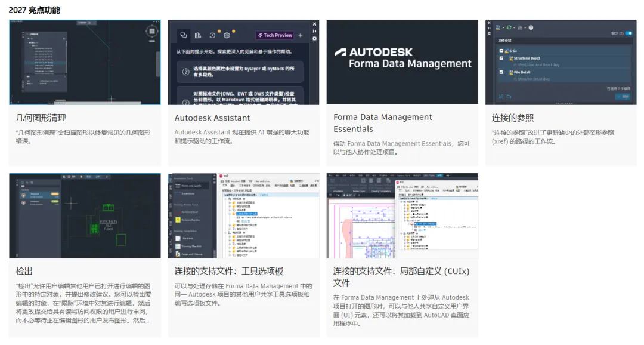Click the attach DWG icon in xref palette
The width and height of the screenshot is (644, 345).
point(498,27)
